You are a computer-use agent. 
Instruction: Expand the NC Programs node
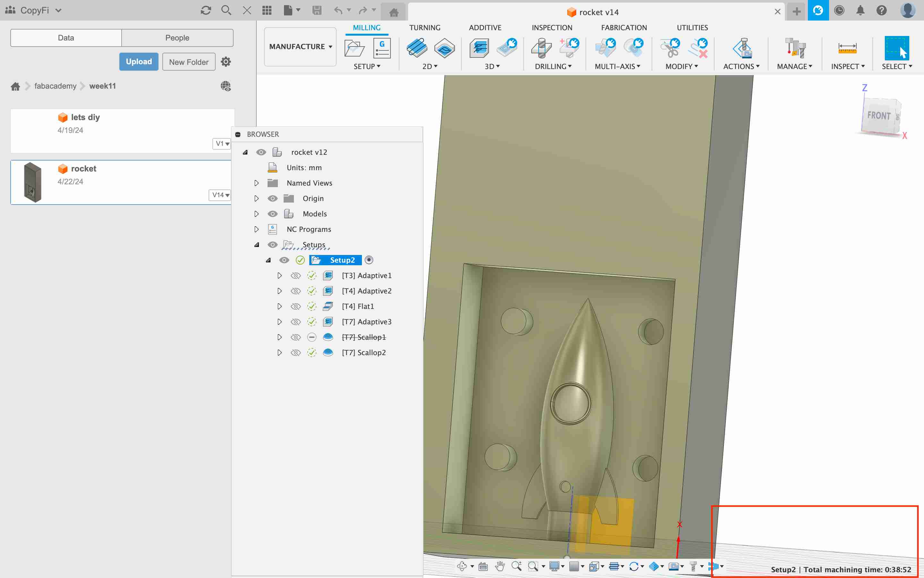[x=257, y=229]
